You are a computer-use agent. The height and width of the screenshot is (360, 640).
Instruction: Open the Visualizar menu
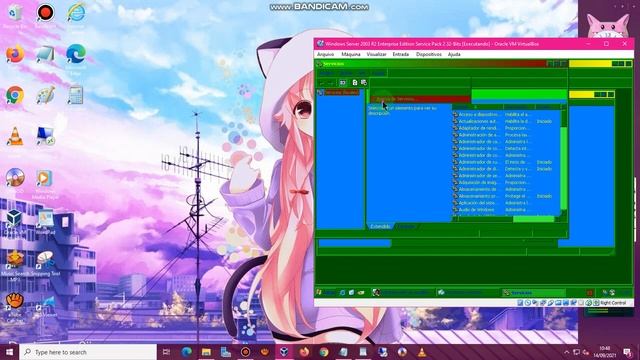(x=376, y=54)
